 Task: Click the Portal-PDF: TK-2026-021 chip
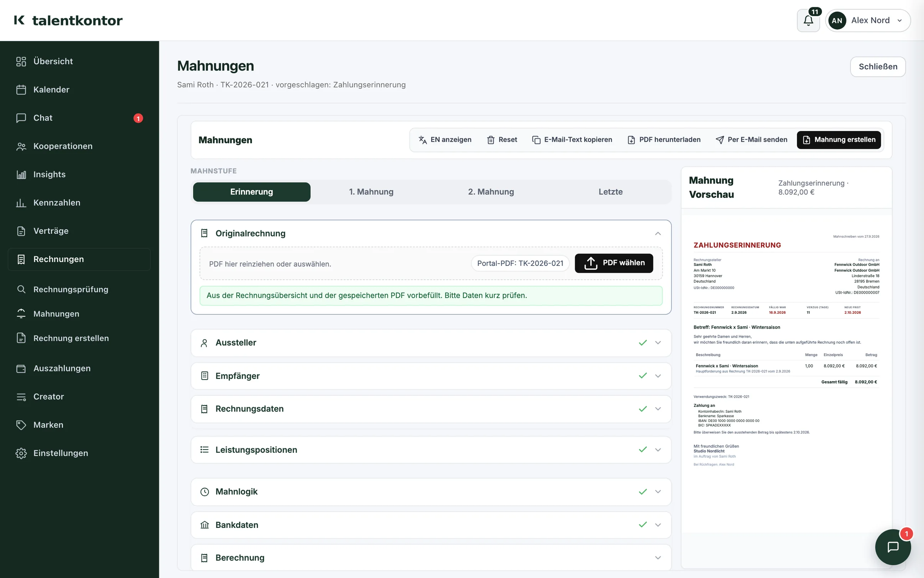tap(520, 264)
